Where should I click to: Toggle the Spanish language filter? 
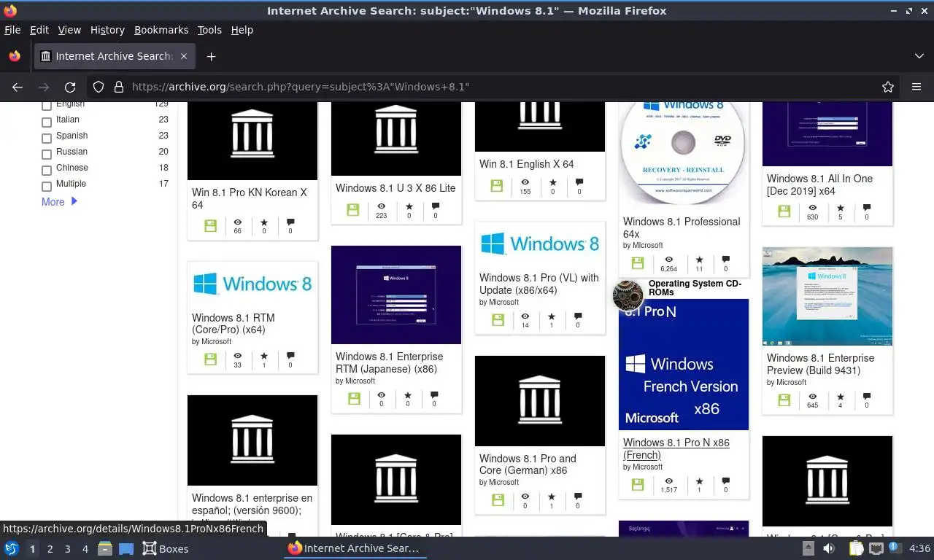click(x=47, y=138)
